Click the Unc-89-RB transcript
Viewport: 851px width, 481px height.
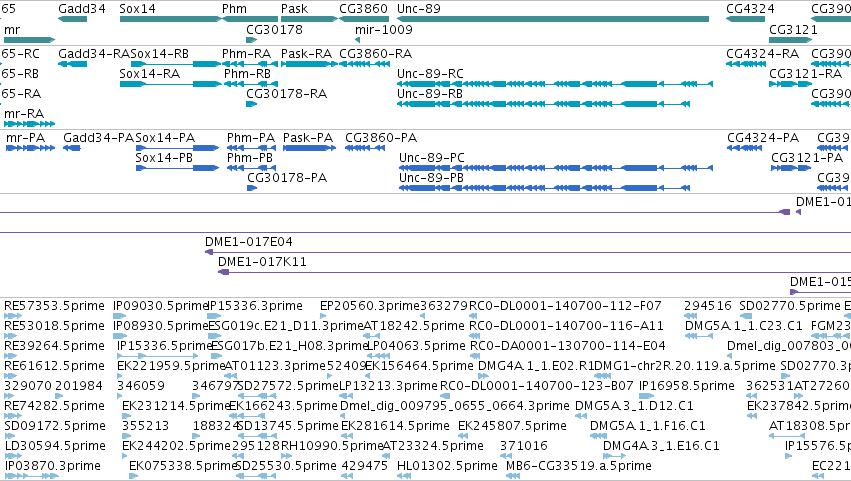coord(543,104)
